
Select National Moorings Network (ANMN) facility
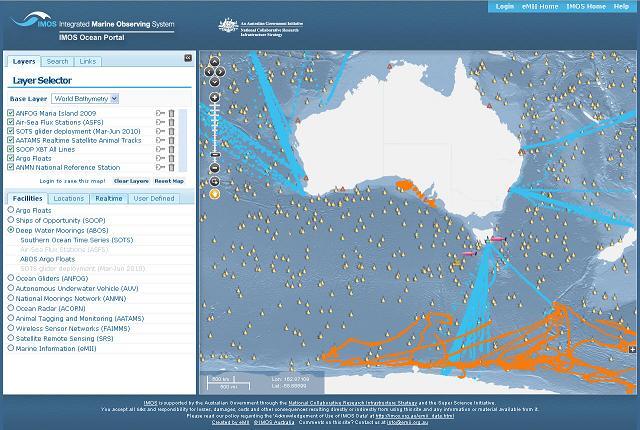[11, 297]
